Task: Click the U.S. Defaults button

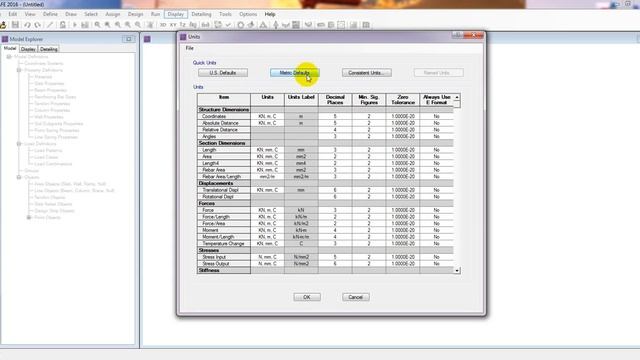Action: click(x=223, y=73)
